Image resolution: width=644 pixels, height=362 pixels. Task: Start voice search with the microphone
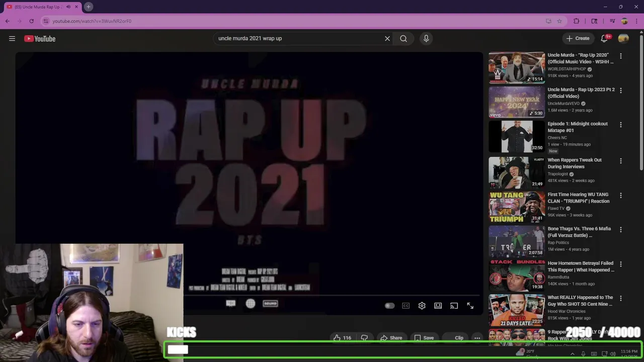click(x=426, y=39)
